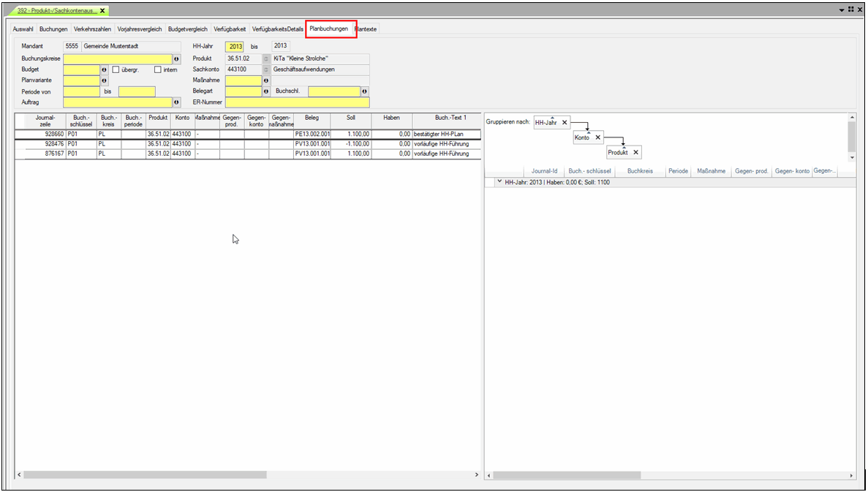This screenshot has width=868, height=492.
Task: Switch to the Budgetvergleich tab
Action: 188,29
